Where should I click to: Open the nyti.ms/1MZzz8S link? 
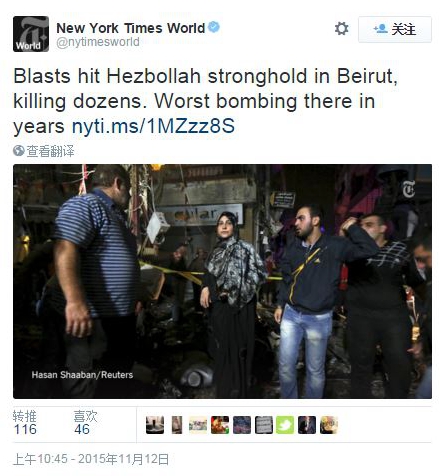(x=153, y=126)
